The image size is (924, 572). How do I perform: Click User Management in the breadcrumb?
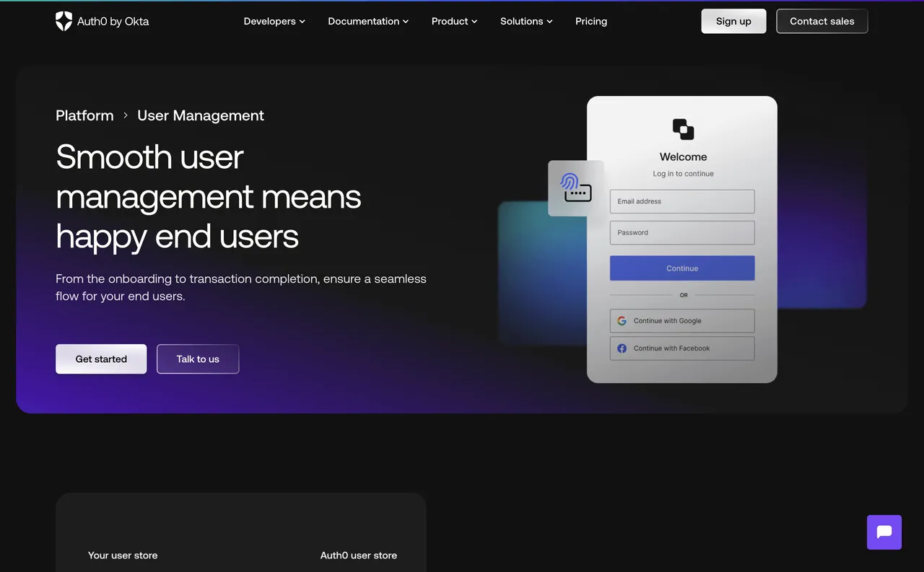click(x=201, y=115)
